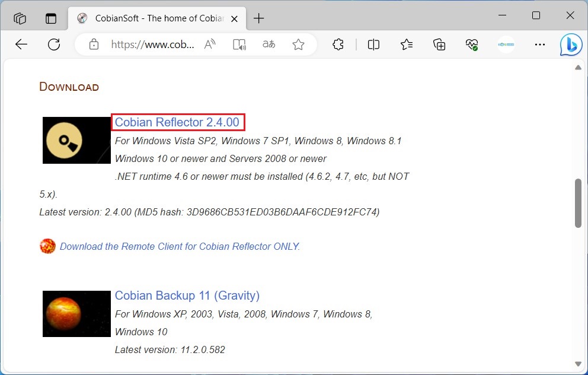This screenshot has height=375, width=588.
Task: Open the Bing Copilot sidebar button
Action: click(571, 45)
